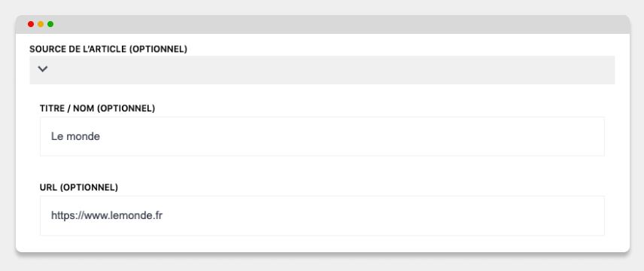Screen dimensions: 644x271
Task: Click the "URL (OPTIONNEL)" label
Action: coord(79,187)
